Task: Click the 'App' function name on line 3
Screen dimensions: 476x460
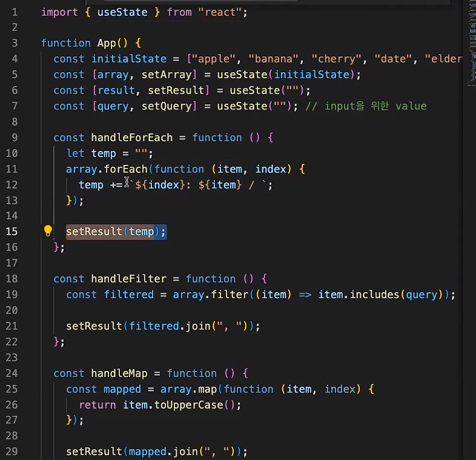Action: pos(107,43)
